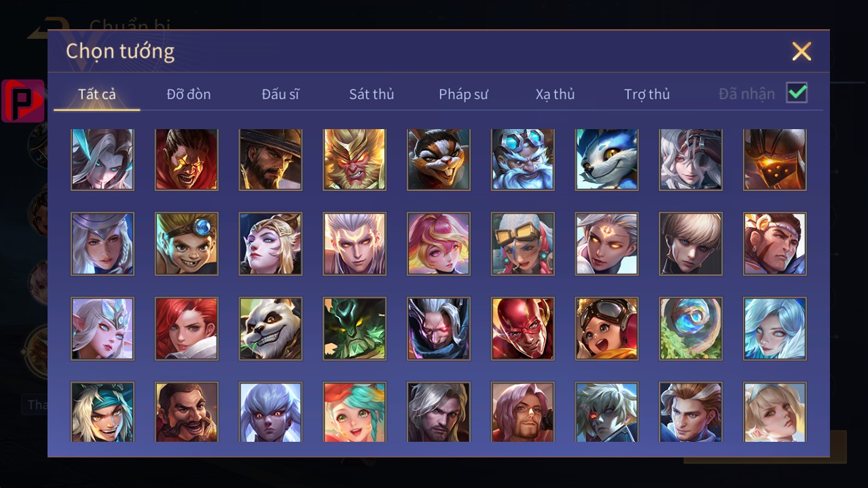This screenshot has width=868, height=488.
Task: Choose the red Flash hero portrait
Action: (x=523, y=328)
